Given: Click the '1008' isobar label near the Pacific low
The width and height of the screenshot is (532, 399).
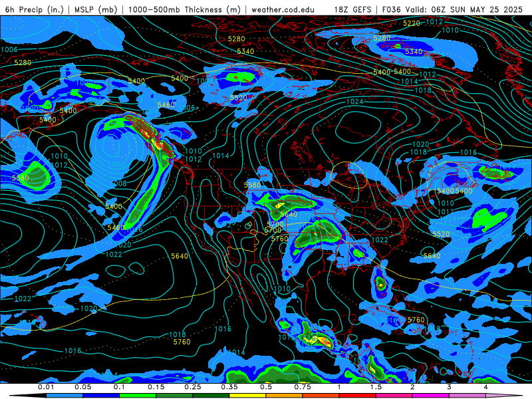Looking at the screenshot, I should (x=118, y=184).
